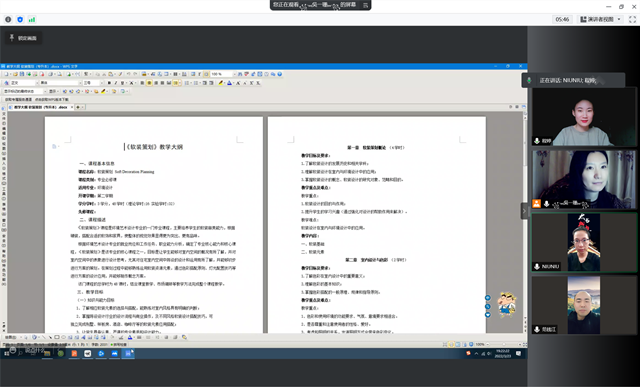Click the Windows Start button
This screenshot has height=387, width=640.
pyautogui.click(x=7, y=354)
